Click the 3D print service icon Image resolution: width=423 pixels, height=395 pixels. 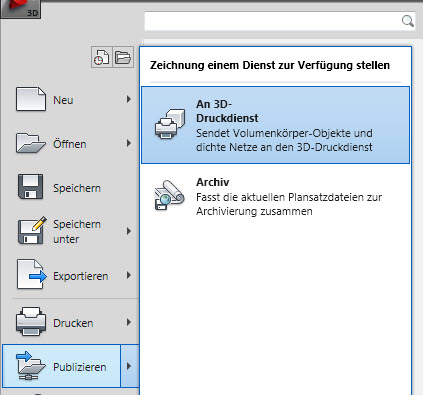coord(170,124)
